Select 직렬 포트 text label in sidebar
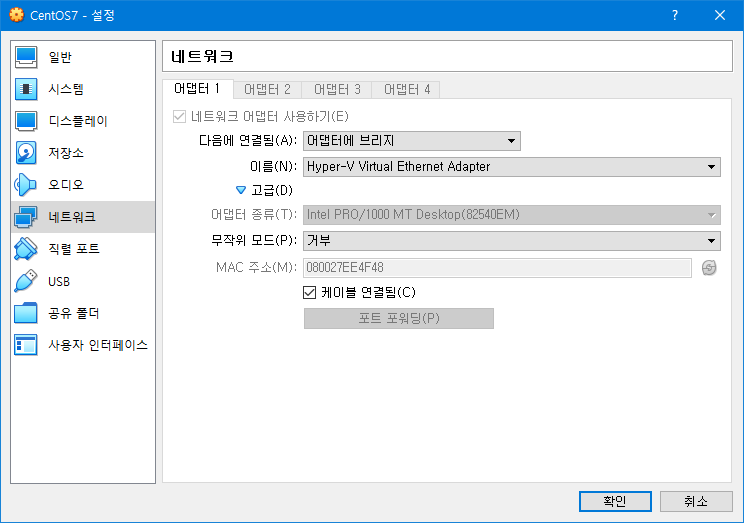This screenshot has height=523, width=744. (74, 249)
